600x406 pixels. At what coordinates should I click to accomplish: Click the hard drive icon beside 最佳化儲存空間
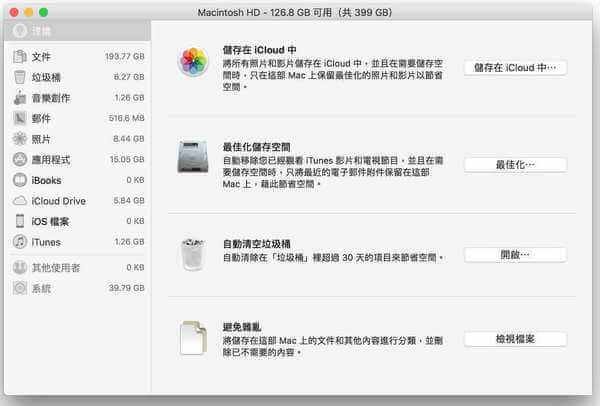tap(193, 157)
